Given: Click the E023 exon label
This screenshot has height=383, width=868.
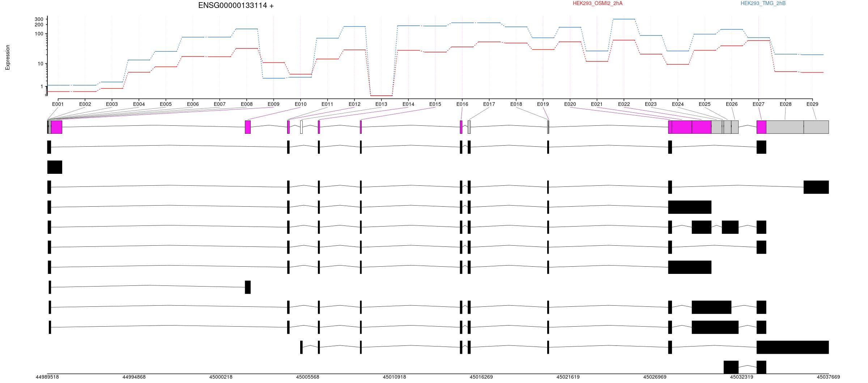Looking at the screenshot, I should point(651,104).
